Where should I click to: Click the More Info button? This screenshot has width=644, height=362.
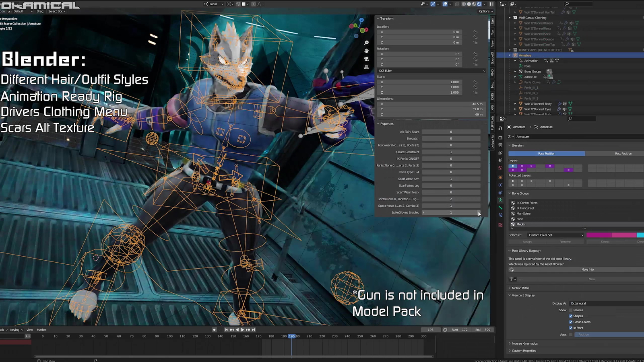(587, 269)
